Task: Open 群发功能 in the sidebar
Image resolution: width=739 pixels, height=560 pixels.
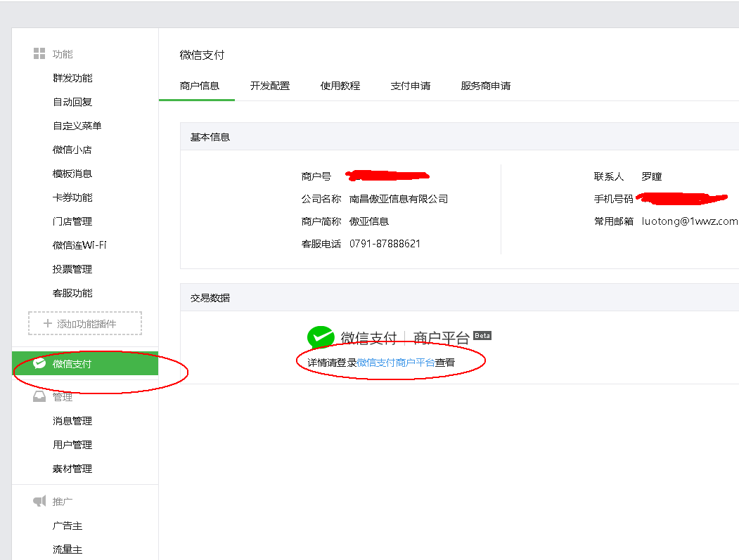Action: coord(72,78)
